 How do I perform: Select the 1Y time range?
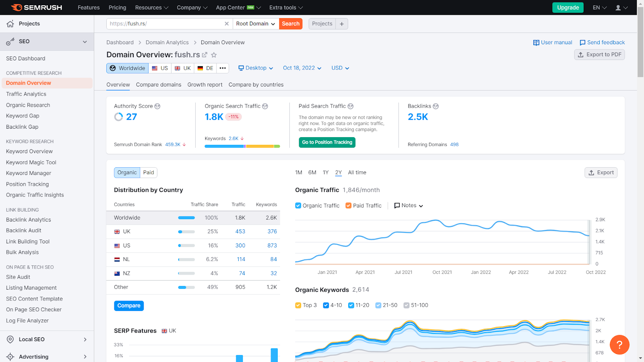326,173
